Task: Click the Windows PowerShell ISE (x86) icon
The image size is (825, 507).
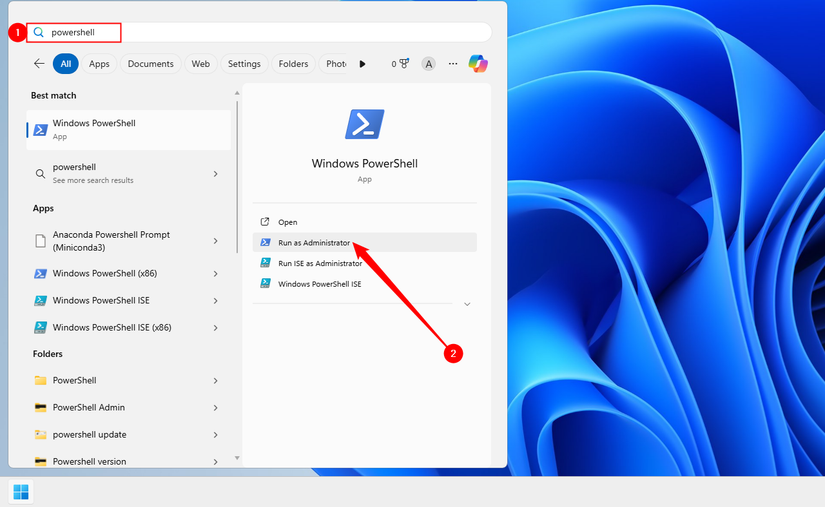Action: (x=41, y=327)
